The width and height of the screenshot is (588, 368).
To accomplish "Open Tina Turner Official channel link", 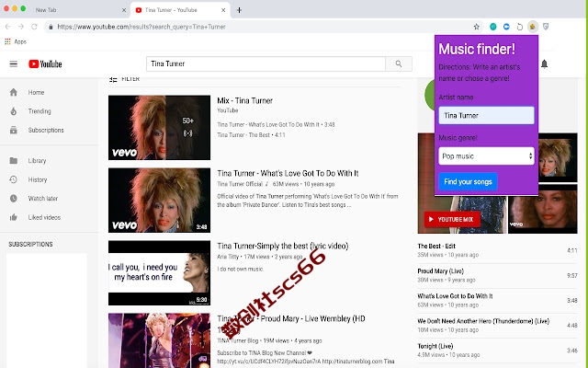I will [x=240, y=184].
